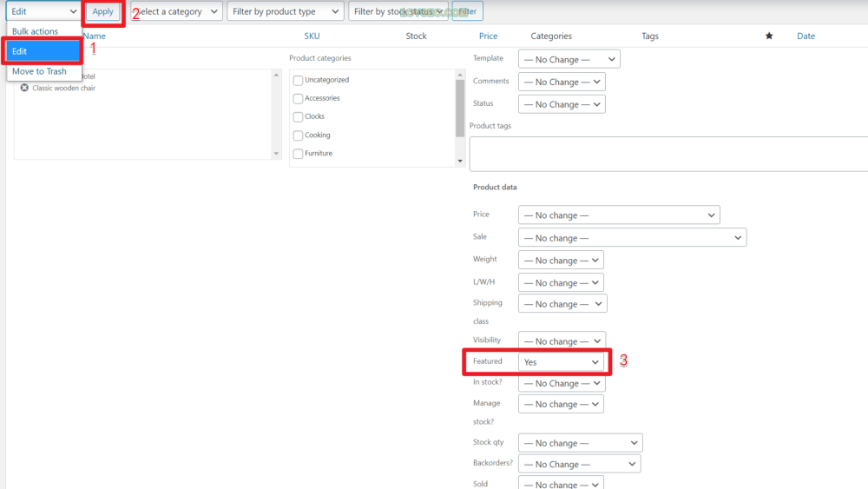This screenshot has width=868, height=489.
Task: Open the L/W/H dropdown
Action: pyautogui.click(x=561, y=282)
